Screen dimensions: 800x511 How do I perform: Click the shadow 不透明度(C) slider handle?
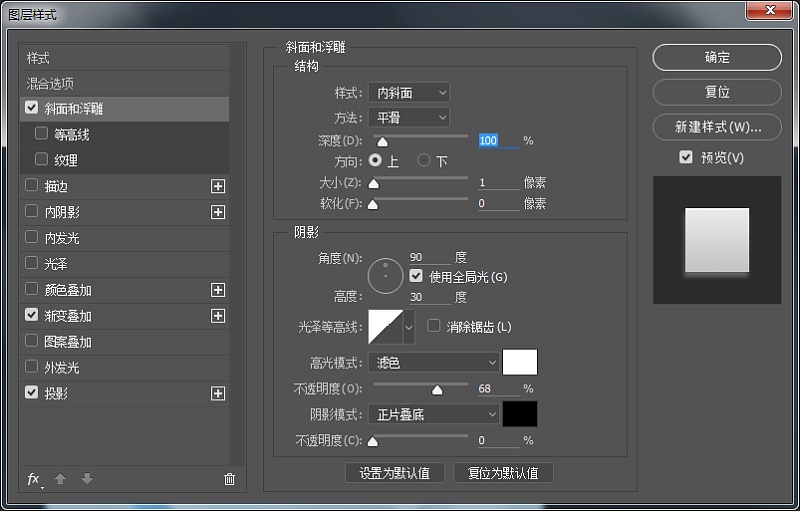coord(373,442)
